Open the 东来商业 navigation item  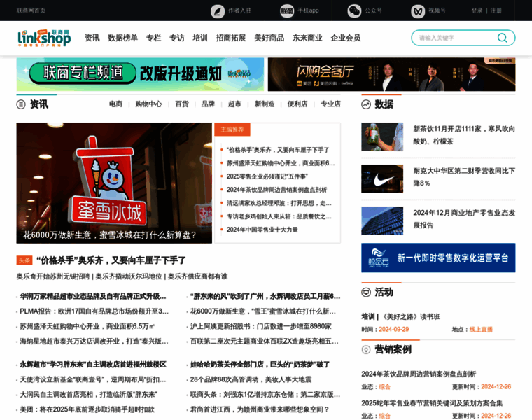pos(308,38)
